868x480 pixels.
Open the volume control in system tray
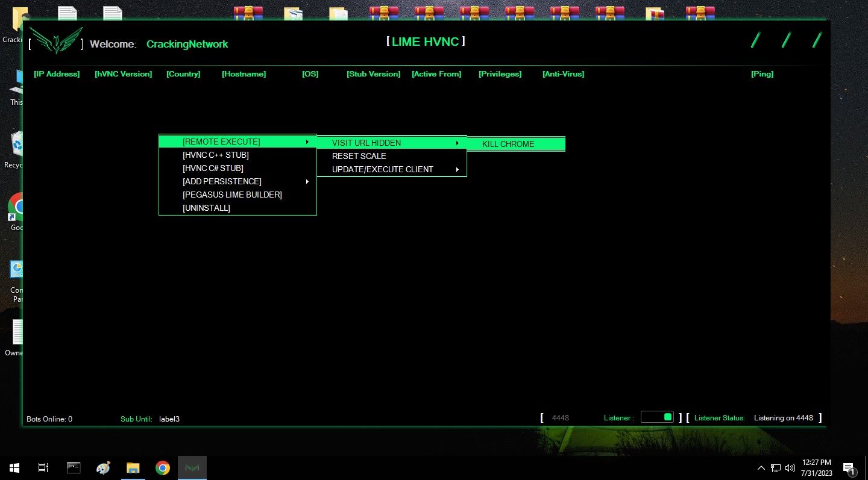[x=790, y=468]
